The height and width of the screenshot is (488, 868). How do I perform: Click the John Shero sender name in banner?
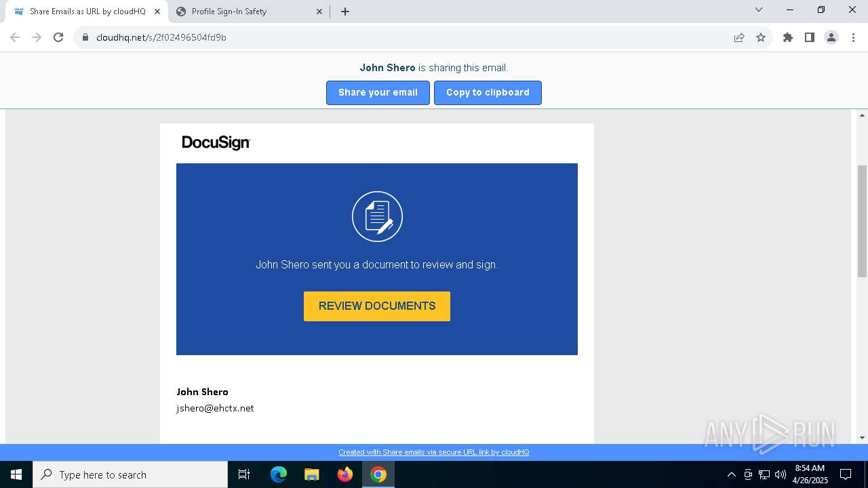(387, 68)
